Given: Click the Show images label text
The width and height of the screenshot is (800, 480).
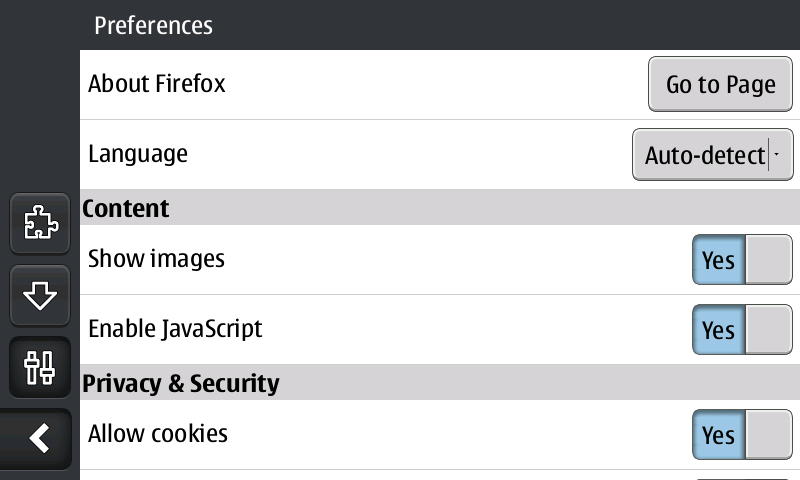Looking at the screenshot, I should pos(156,259).
